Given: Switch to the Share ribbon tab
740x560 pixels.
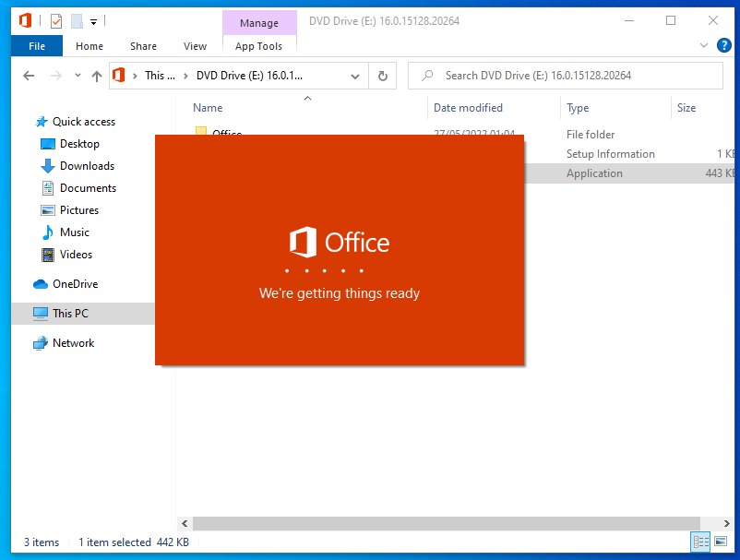Looking at the screenshot, I should pyautogui.click(x=143, y=46).
